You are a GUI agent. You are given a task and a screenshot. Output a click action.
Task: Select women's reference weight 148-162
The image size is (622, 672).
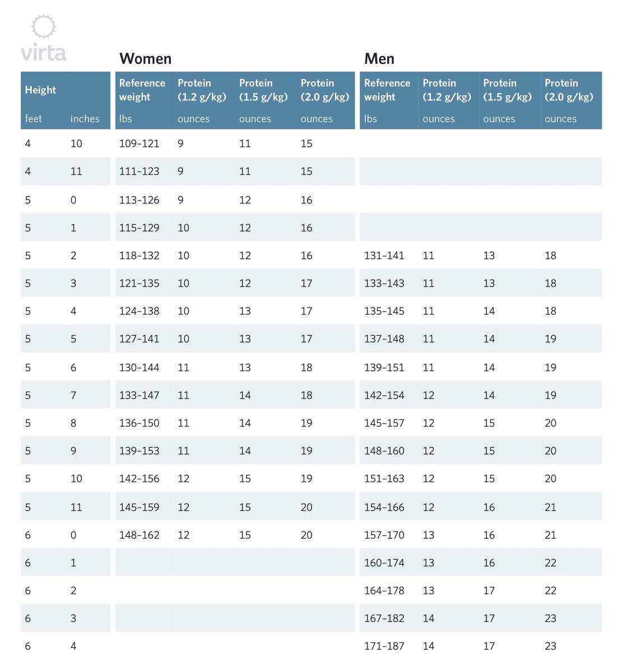click(x=139, y=535)
